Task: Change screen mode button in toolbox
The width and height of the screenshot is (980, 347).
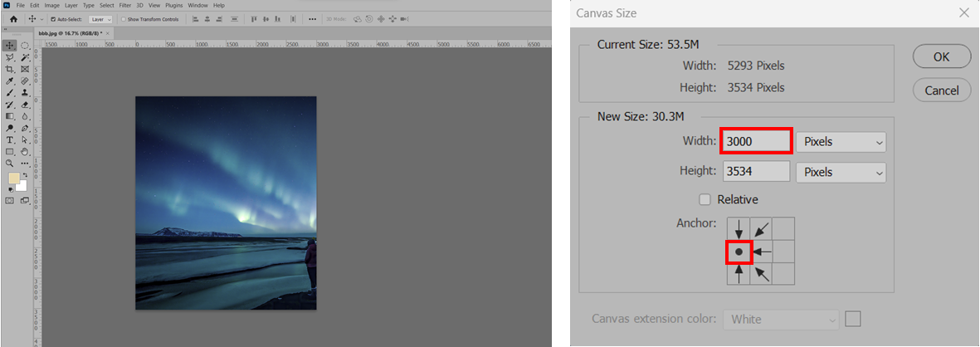Action: point(25,200)
